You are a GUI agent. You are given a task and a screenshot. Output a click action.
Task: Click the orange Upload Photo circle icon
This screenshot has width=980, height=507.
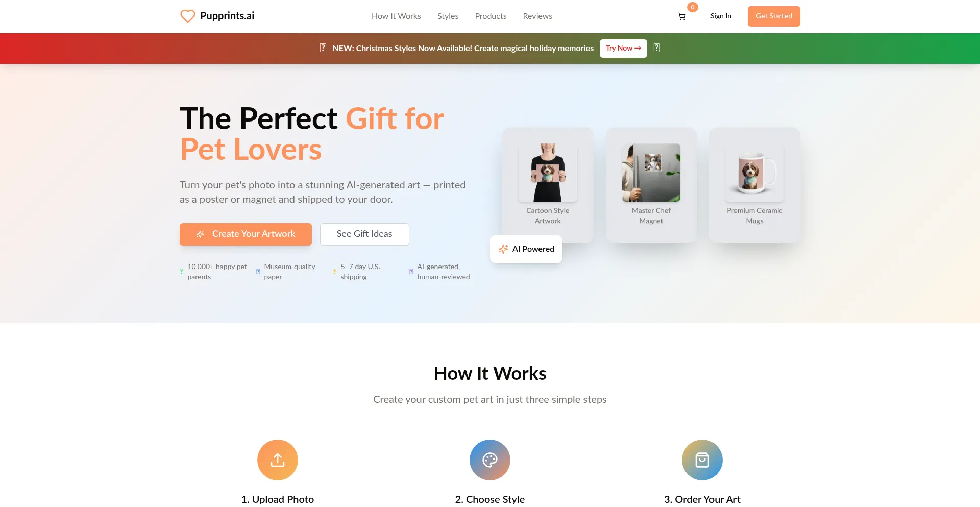coord(278,460)
